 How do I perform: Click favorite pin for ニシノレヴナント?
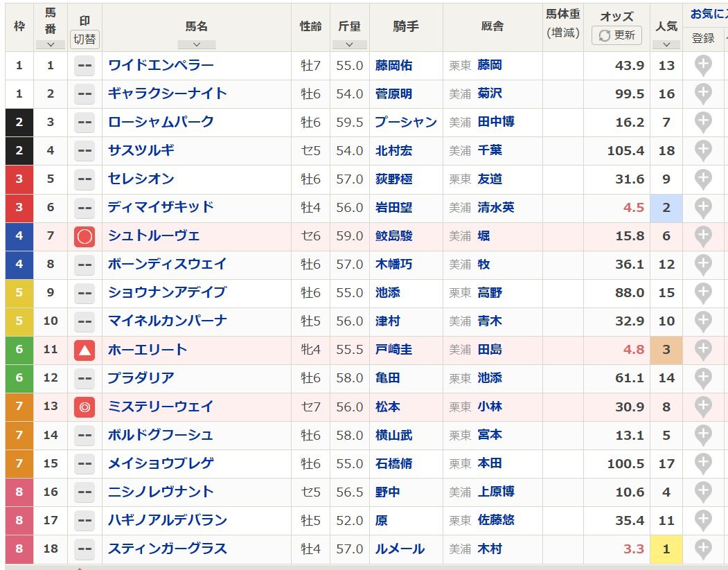point(703,492)
